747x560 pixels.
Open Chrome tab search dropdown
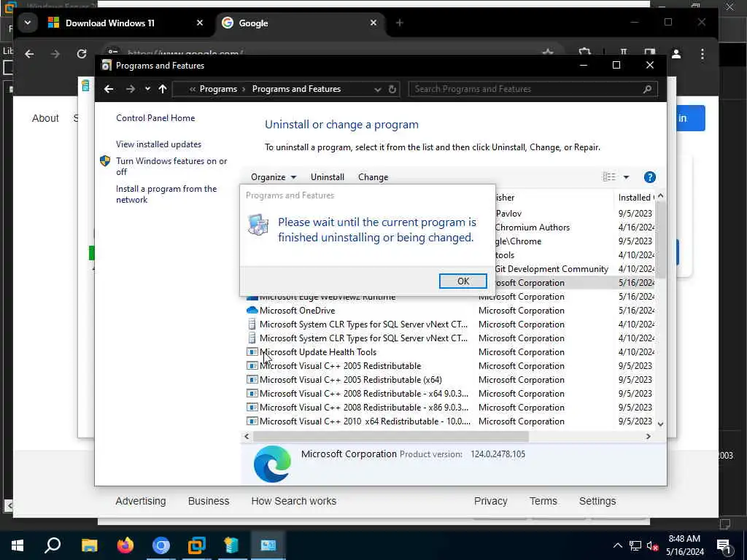28,23
